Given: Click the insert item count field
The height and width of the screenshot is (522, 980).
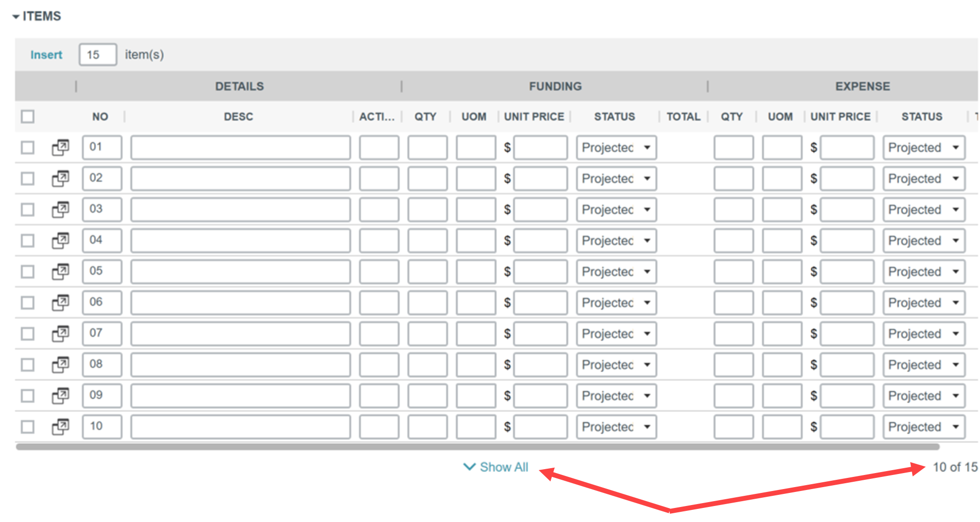Looking at the screenshot, I should pos(97,55).
